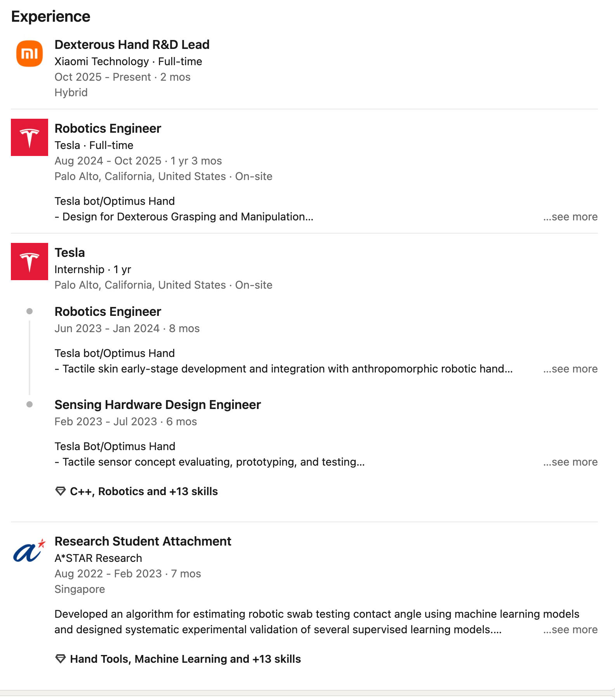Click the timeline dot beside the Jun 2023 Robotics Engineer role
615x700 pixels.
point(30,311)
